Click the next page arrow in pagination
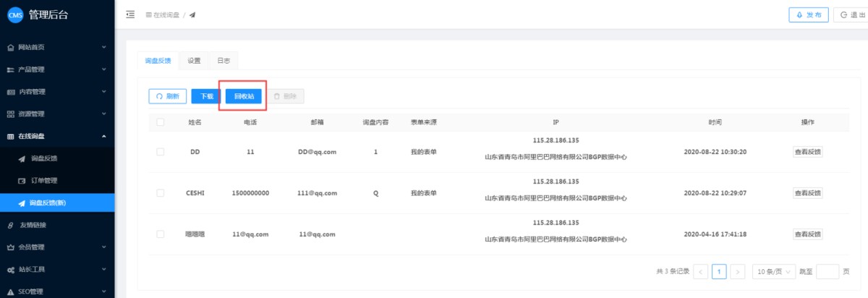The height and width of the screenshot is (298, 868). click(x=737, y=272)
